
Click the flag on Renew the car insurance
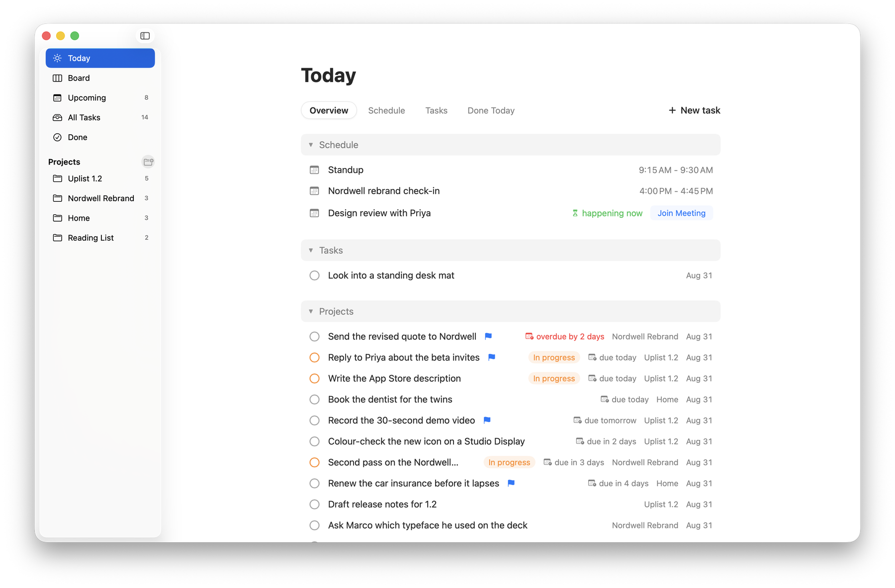(511, 483)
